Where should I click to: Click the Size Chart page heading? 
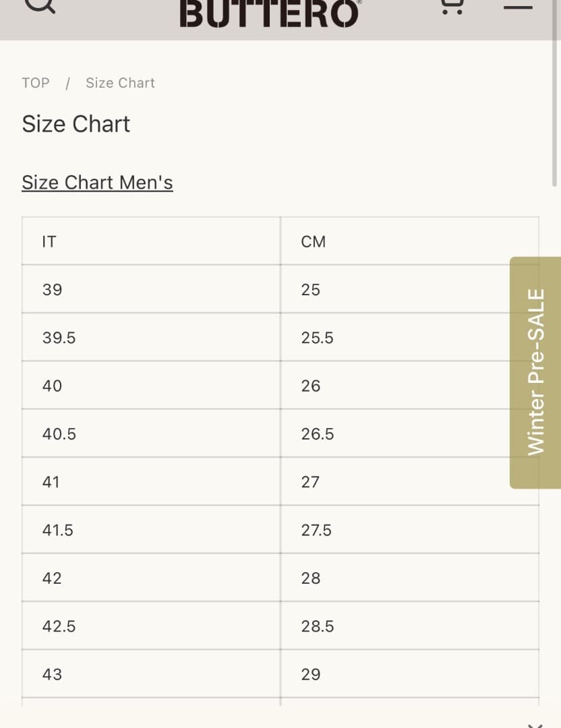pyautogui.click(x=76, y=124)
